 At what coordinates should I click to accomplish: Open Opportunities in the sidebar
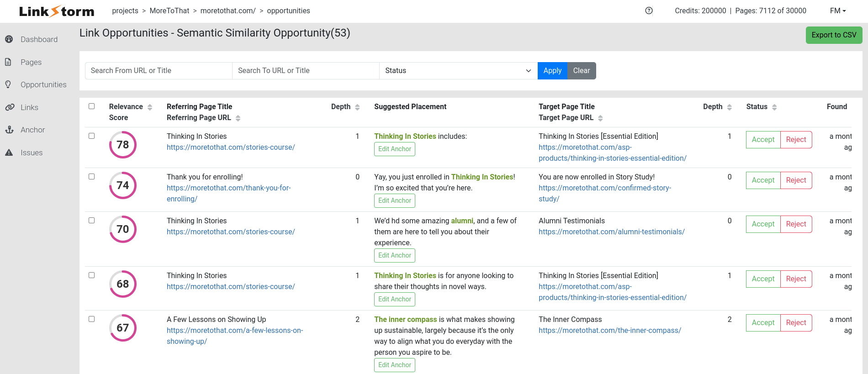pyautogui.click(x=43, y=84)
